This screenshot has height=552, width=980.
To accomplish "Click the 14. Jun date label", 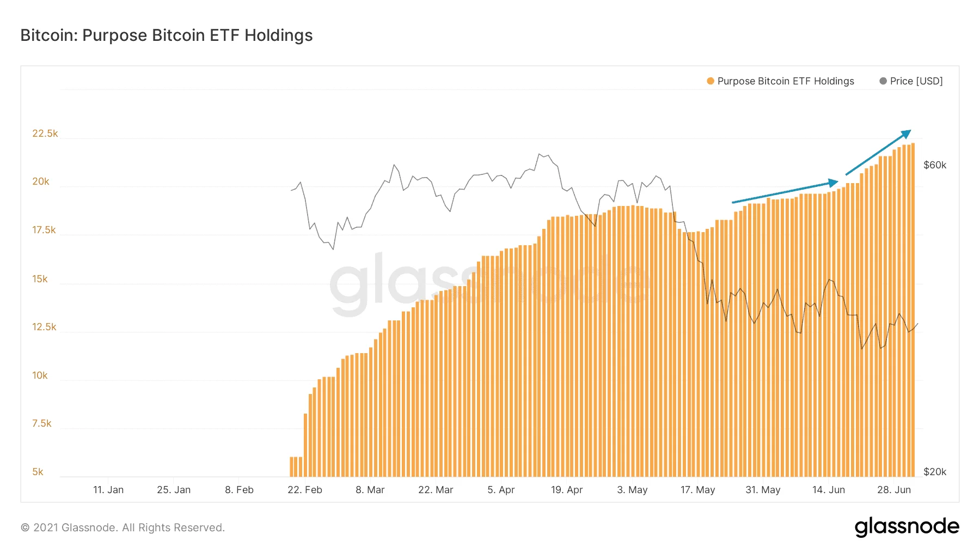I will pyautogui.click(x=829, y=490).
